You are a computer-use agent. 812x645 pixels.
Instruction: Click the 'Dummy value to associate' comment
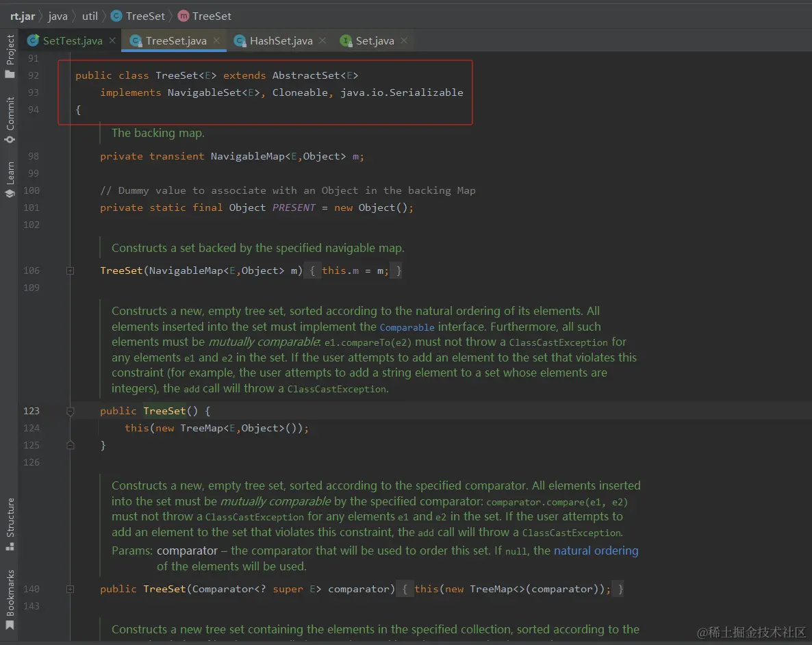(x=288, y=190)
